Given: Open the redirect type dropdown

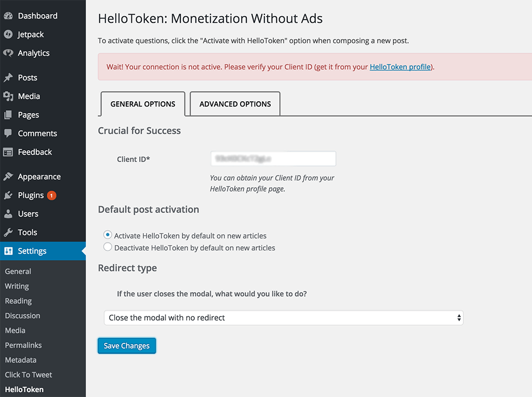Looking at the screenshot, I should (284, 317).
